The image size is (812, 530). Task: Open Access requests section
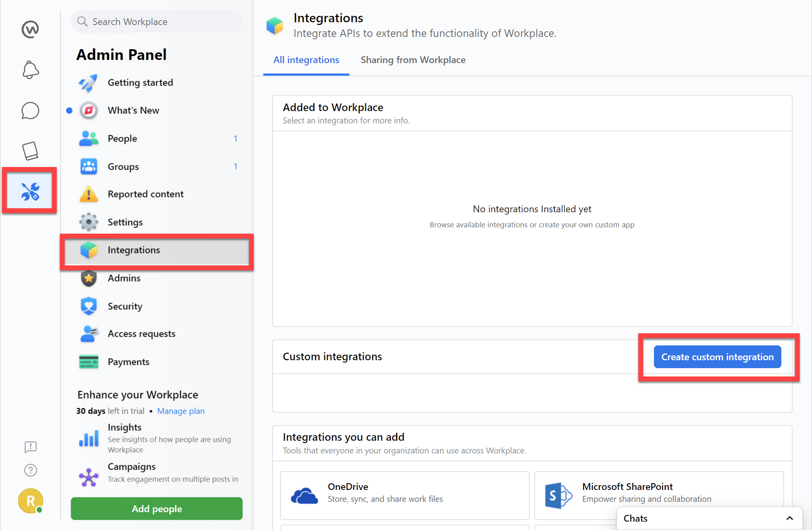tap(157, 334)
